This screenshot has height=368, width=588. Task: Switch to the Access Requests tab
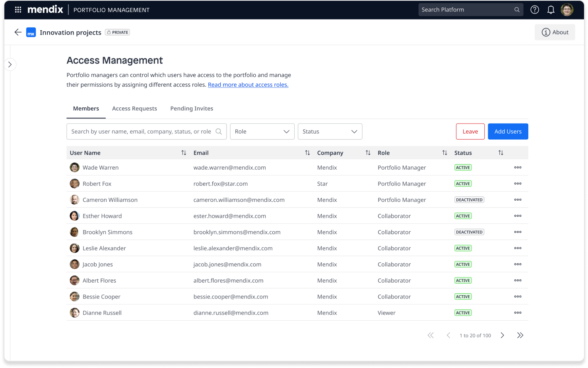(x=134, y=108)
